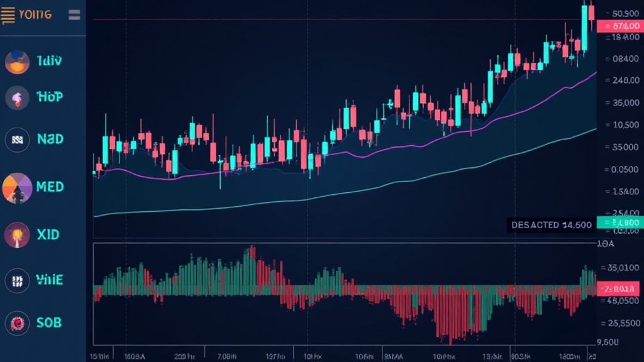Select the MED ticker text label

(x=49, y=187)
